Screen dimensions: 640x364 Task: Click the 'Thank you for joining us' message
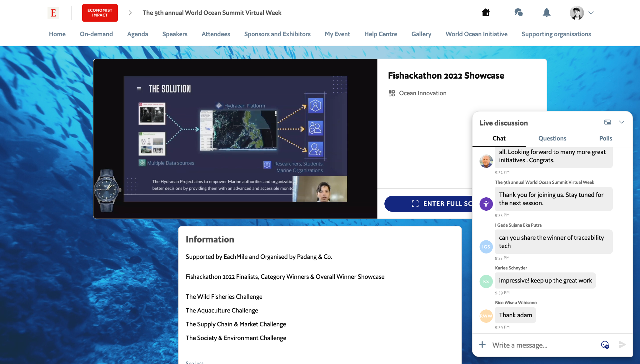pos(554,199)
